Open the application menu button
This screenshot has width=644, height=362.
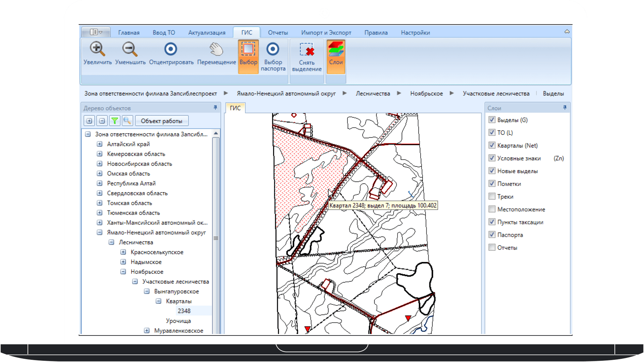(96, 32)
